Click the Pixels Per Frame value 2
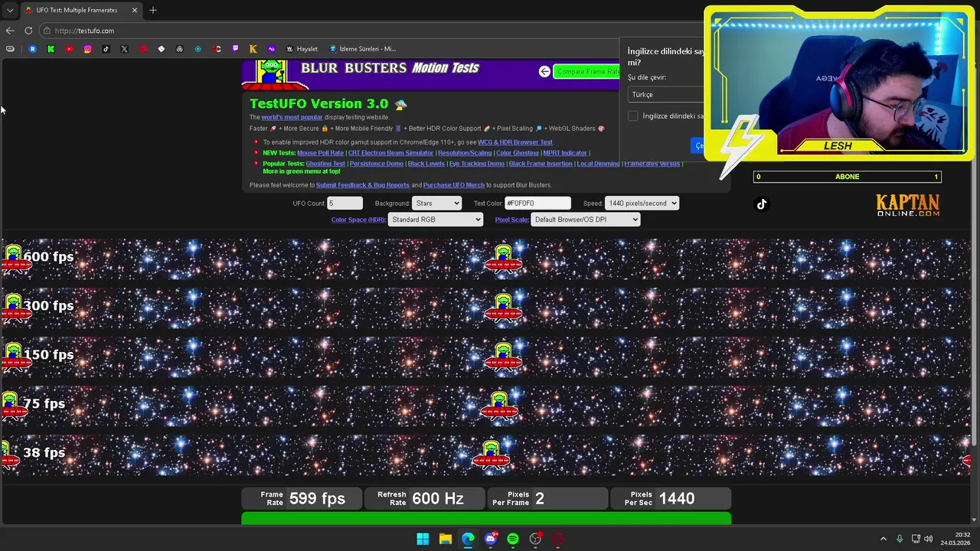The image size is (980, 551). point(540,499)
